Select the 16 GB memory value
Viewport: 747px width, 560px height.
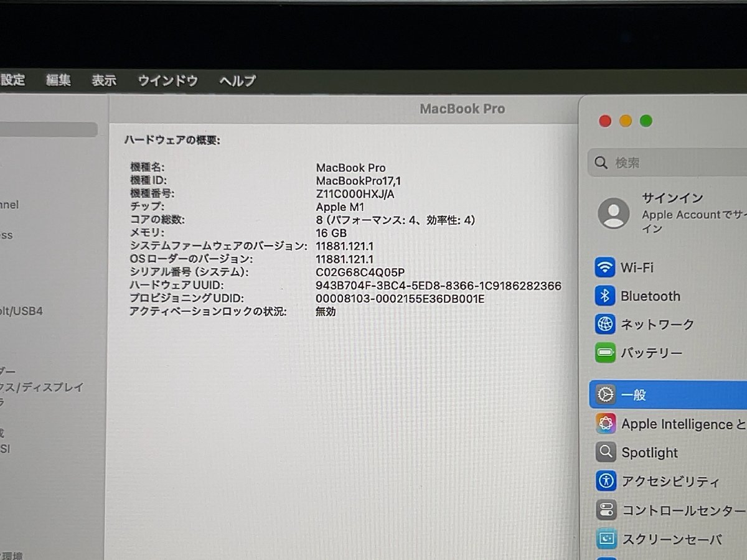click(331, 233)
